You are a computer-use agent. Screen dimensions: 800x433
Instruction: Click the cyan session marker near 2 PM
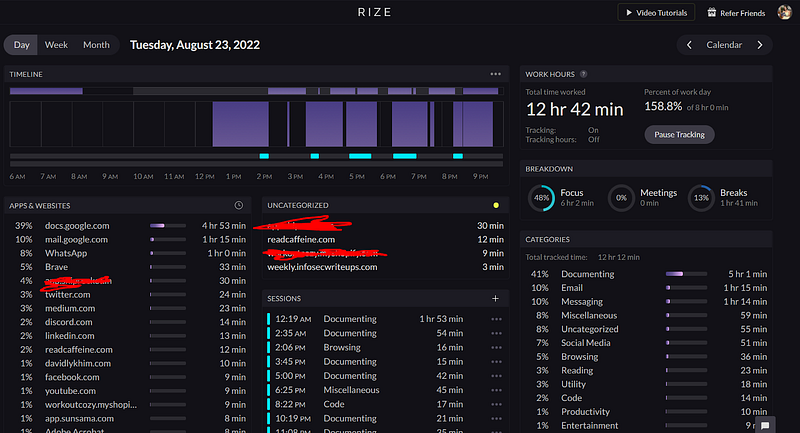tap(264, 156)
